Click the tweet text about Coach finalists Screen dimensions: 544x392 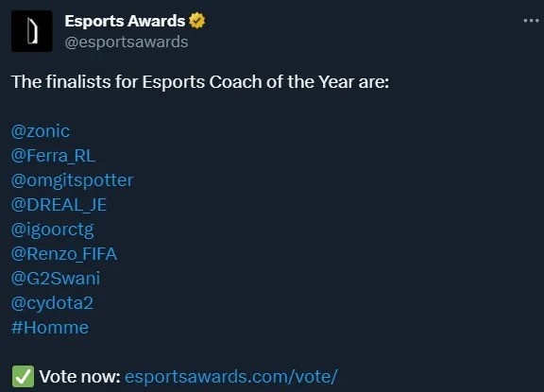(200, 82)
